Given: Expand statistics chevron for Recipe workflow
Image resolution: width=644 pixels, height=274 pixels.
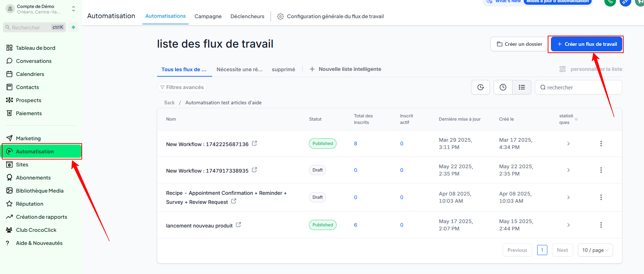Looking at the screenshot, I should pyautogui.click(x=568, y=197).
